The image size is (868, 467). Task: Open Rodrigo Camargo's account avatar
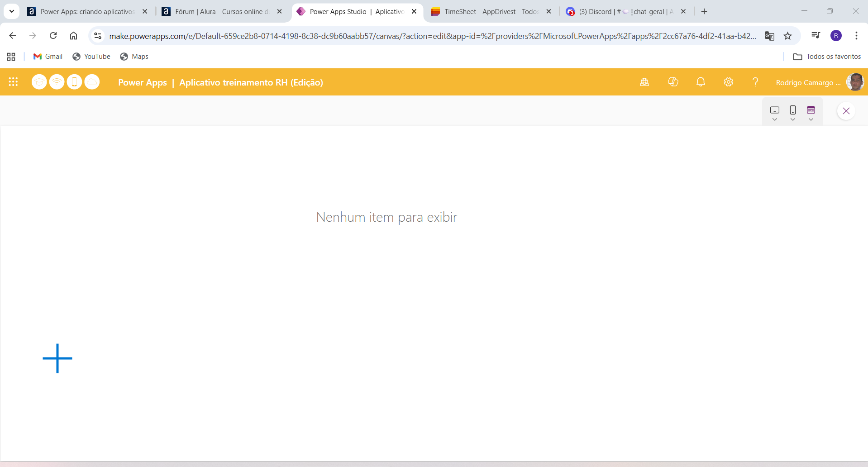point(855,82)
